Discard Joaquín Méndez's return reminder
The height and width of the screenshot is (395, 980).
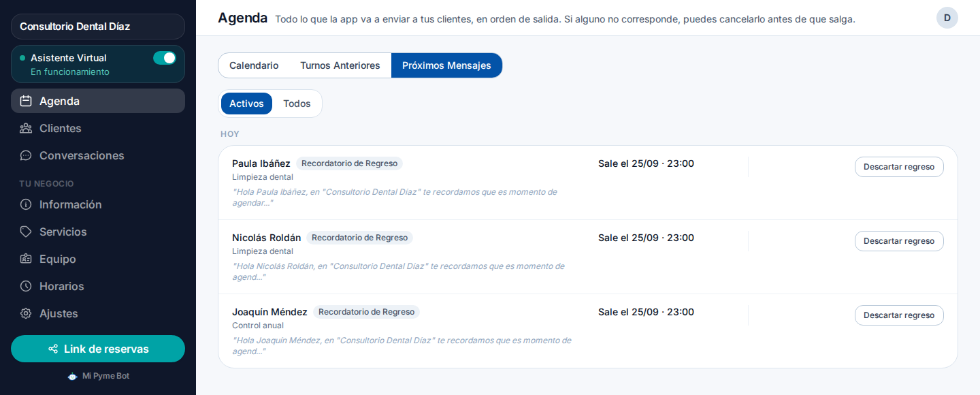click(899, 315)
